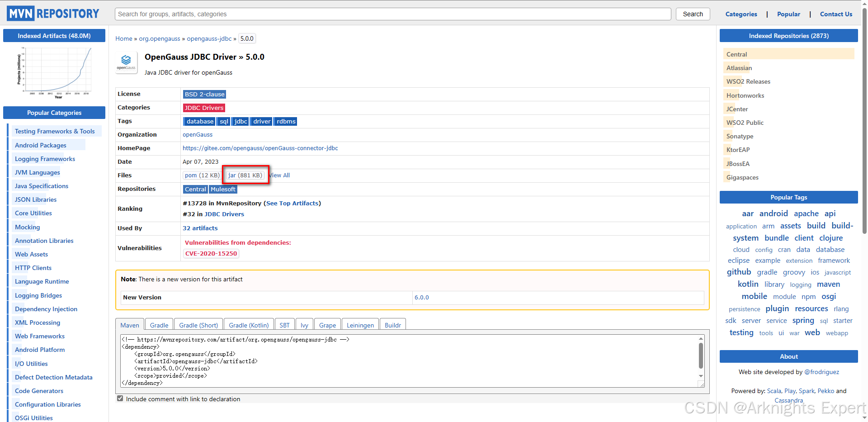Click the snippet scrollbar down arrow
The image size is (868, 422).
(x=701, y=376)
